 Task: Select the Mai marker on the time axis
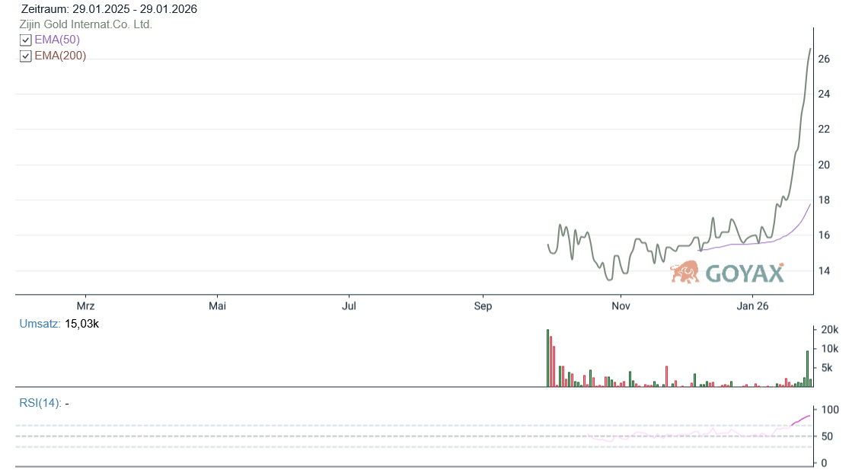tap(218, 306)
